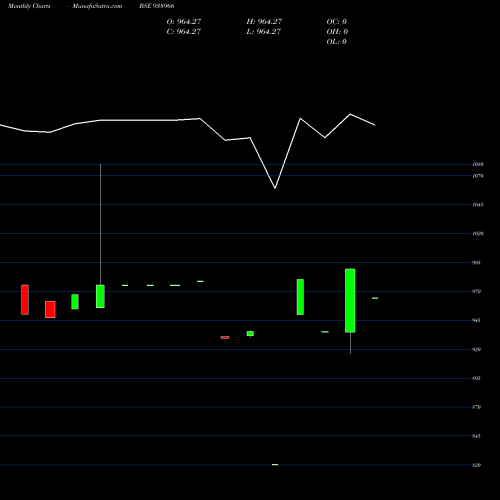Click the tiny red candle below the 945 line

point(225,337)
